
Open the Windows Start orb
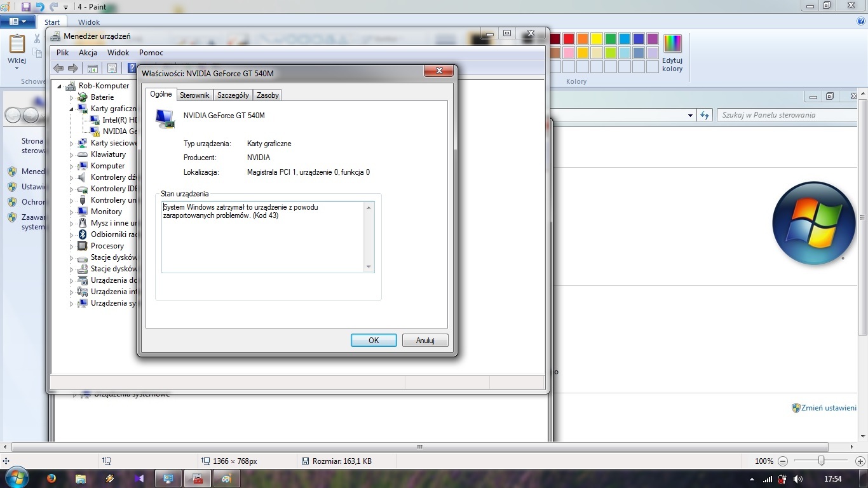(x=16, y=478)
